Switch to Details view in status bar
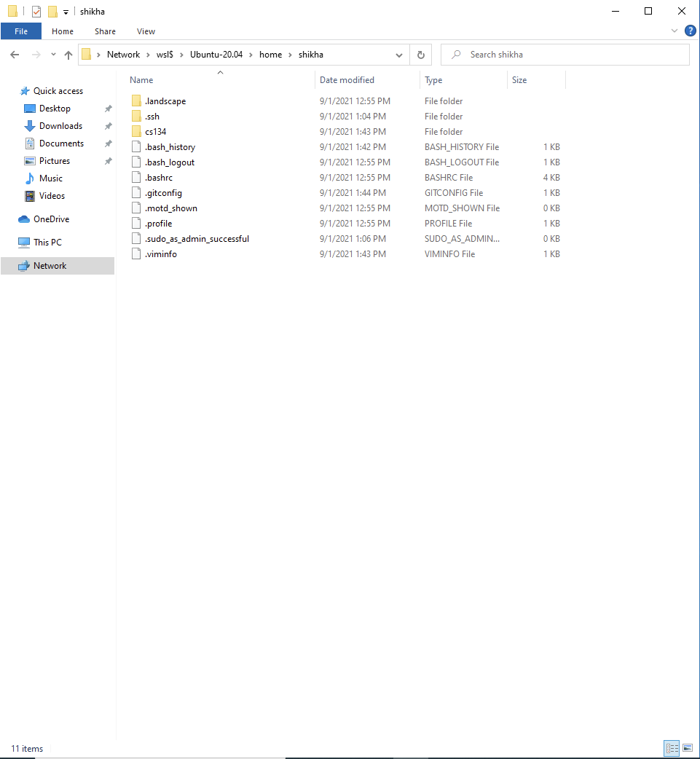 tap(672, 748)
